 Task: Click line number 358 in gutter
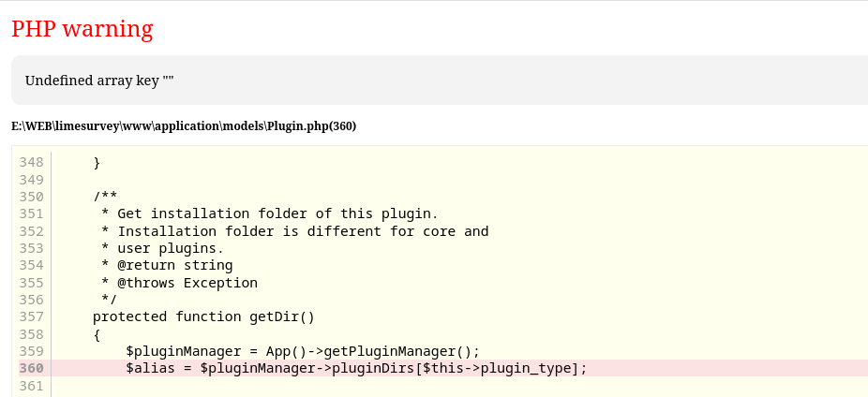(x=31, y=334)
